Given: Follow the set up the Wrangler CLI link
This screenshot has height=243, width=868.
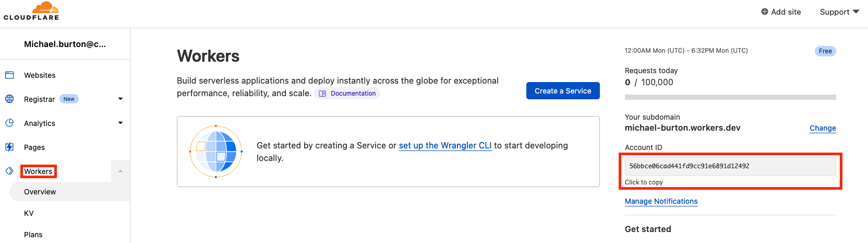Looking at the screenshot, I should click(445, 145).
